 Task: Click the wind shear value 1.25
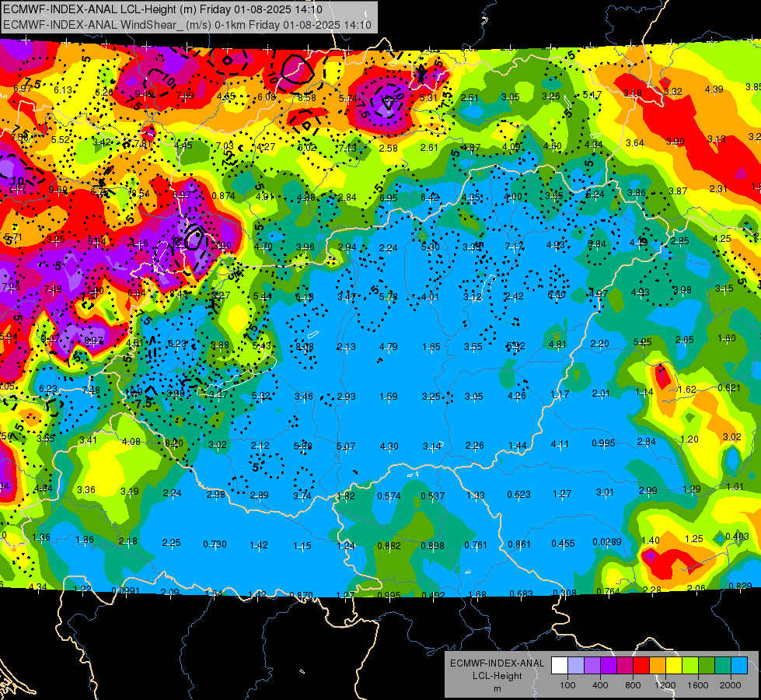coord(694,539)
